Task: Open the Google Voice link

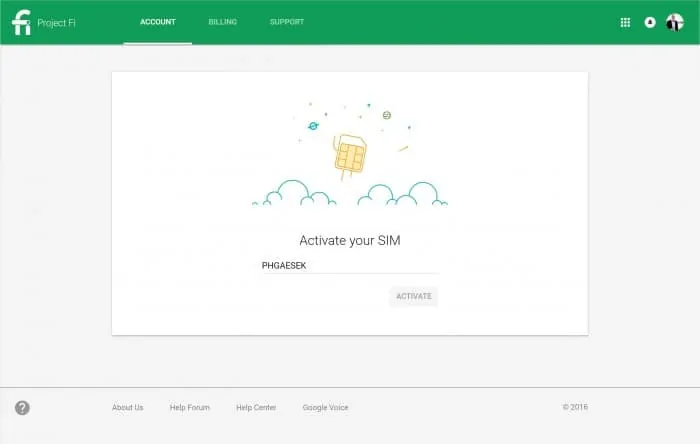Action: (325, 407)
